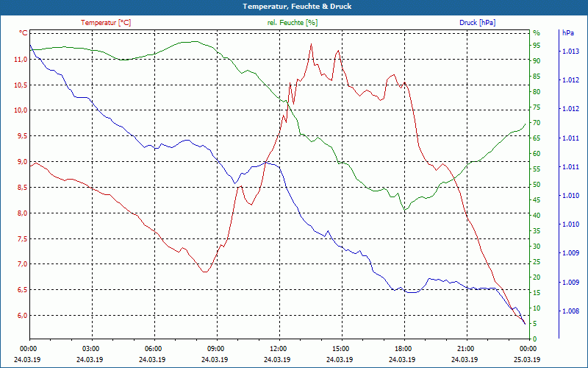
Task: Pick the '7,5' temperature axis tick
Action: [22, 238]
